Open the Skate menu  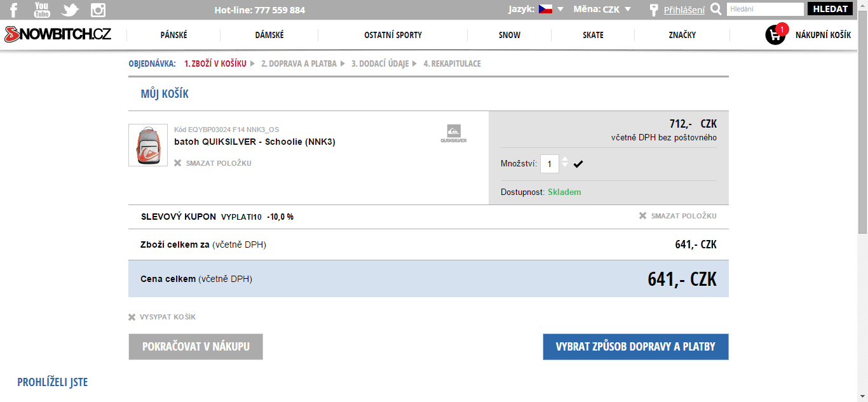point(593,35)
